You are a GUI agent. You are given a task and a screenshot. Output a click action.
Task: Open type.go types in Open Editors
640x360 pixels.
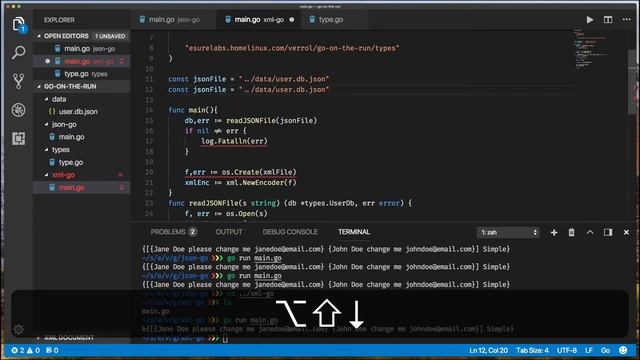82,74
